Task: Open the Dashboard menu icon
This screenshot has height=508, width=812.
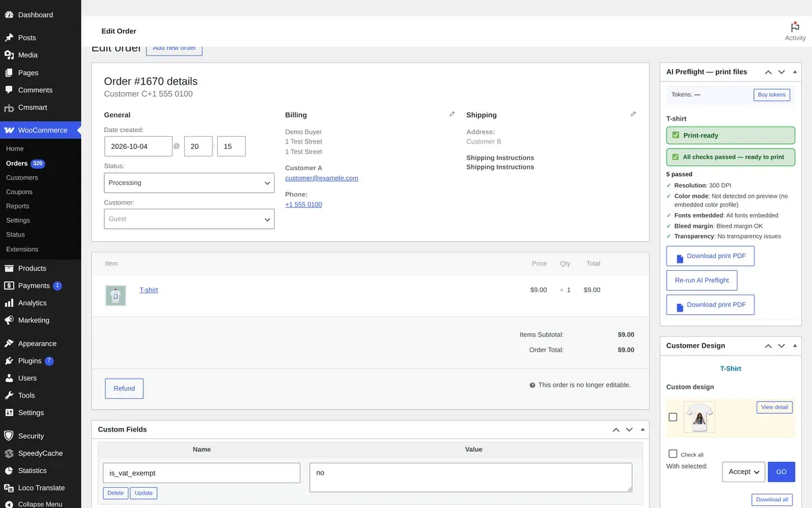Action: pos(9,14)
